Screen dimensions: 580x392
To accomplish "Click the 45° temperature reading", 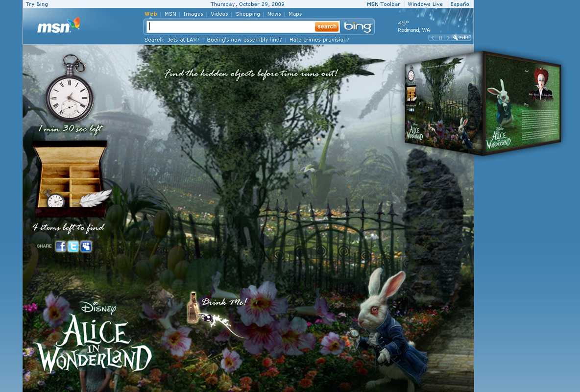I will 403,23.
